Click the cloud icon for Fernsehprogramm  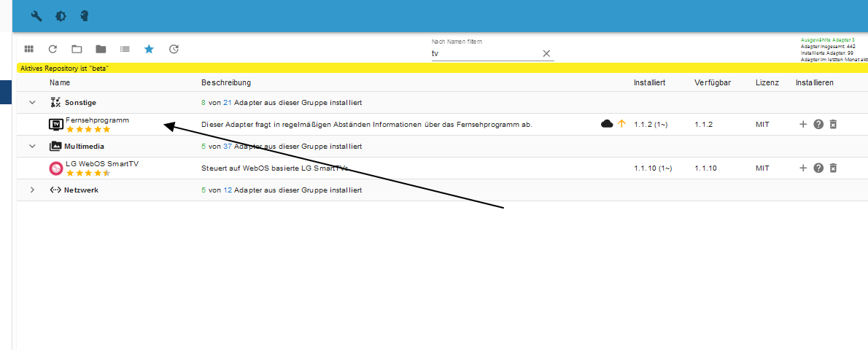pos(607,124)
